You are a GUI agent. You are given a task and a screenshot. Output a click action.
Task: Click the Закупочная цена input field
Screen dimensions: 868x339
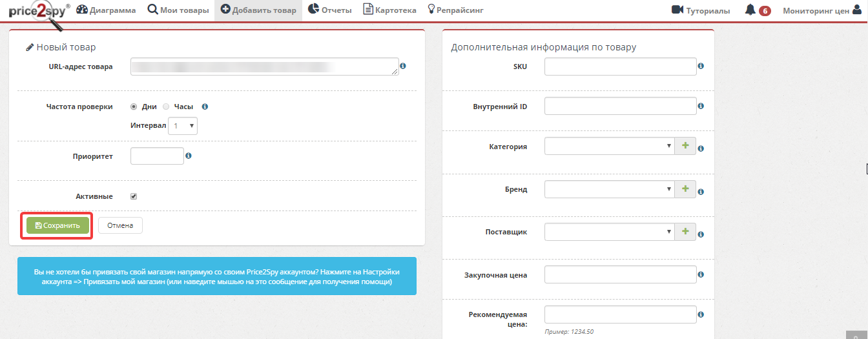(620, 274)
